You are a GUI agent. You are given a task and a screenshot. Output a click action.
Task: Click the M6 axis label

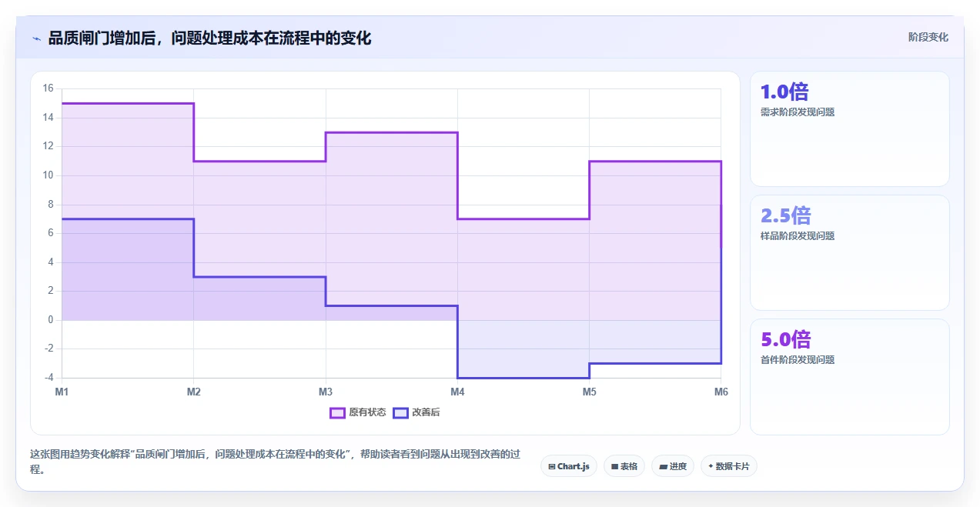coord(721,392)
